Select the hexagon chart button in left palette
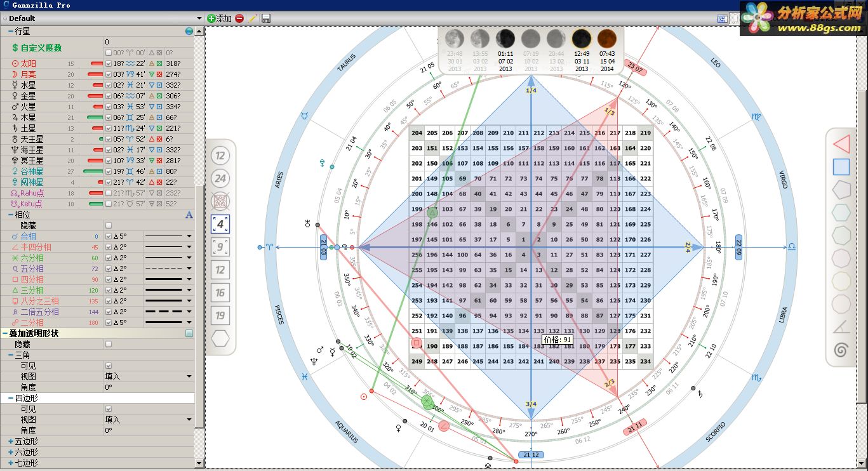Image resolution: width=868 pixels, height=471 pixels. (220, 338)
